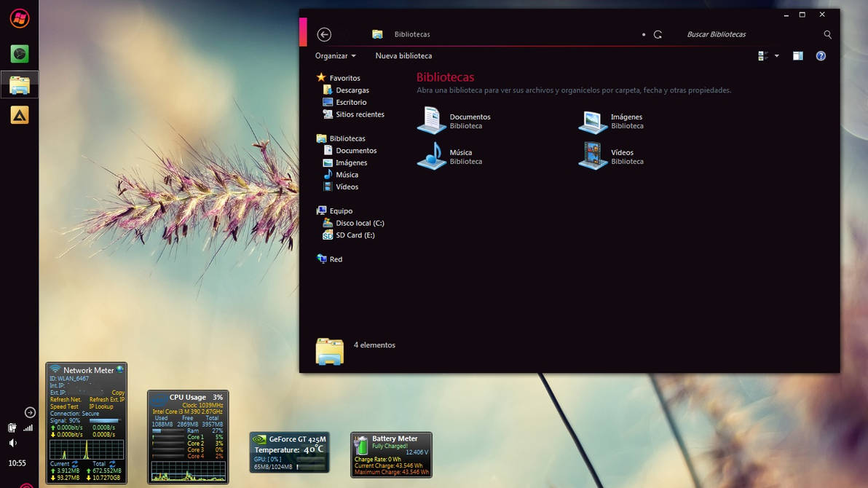Image resolution: width=868 pixels, height=488 pixels.
Task: Open the Imágenes library icon in main pane
Action: pyautogui.click(x=593, y=122)
